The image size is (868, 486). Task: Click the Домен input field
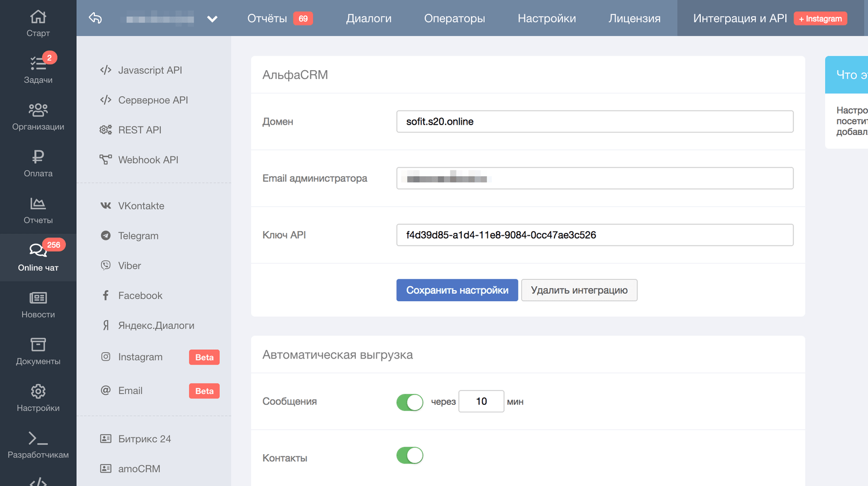(595, 122)
